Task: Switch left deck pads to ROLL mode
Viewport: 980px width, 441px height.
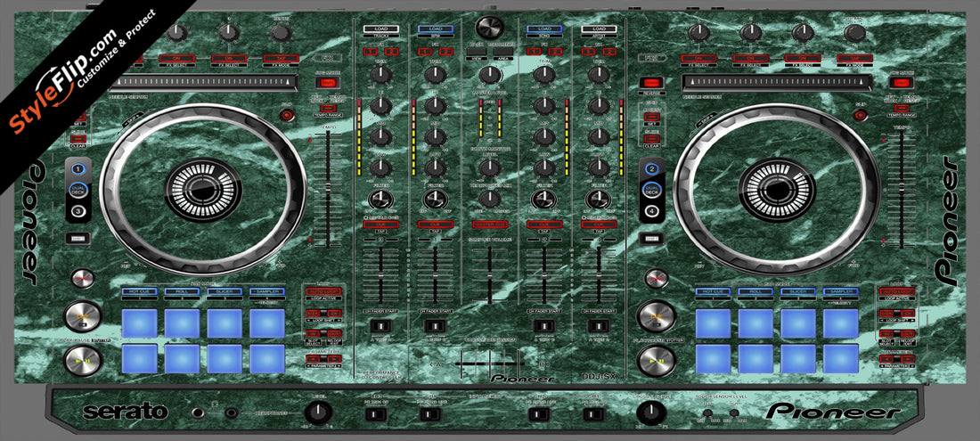Action: pos(182,291)
